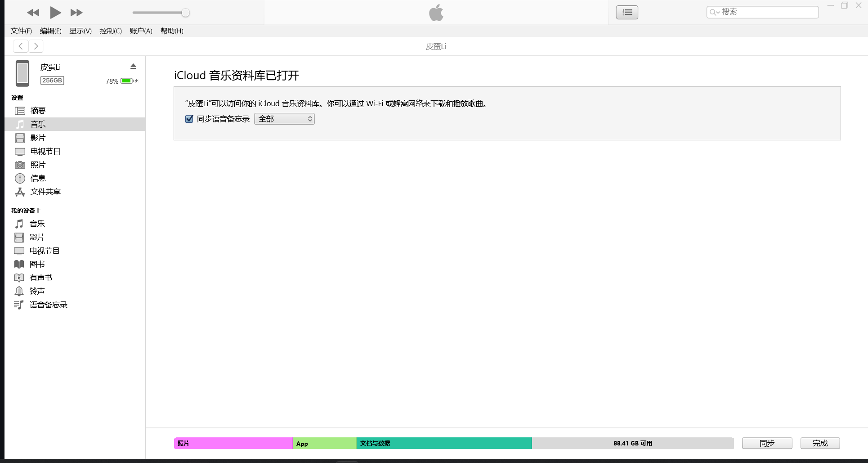Click the 影片 film icon under 设置
The width and height of the screenshot is (868, 463).
coord(20,138)
